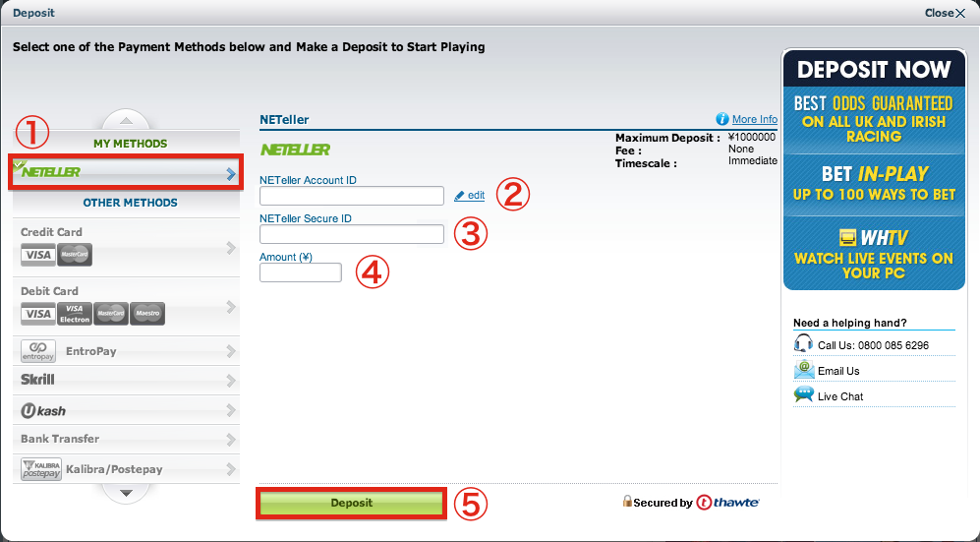Click the Maestro card icon

pos(147,314)
